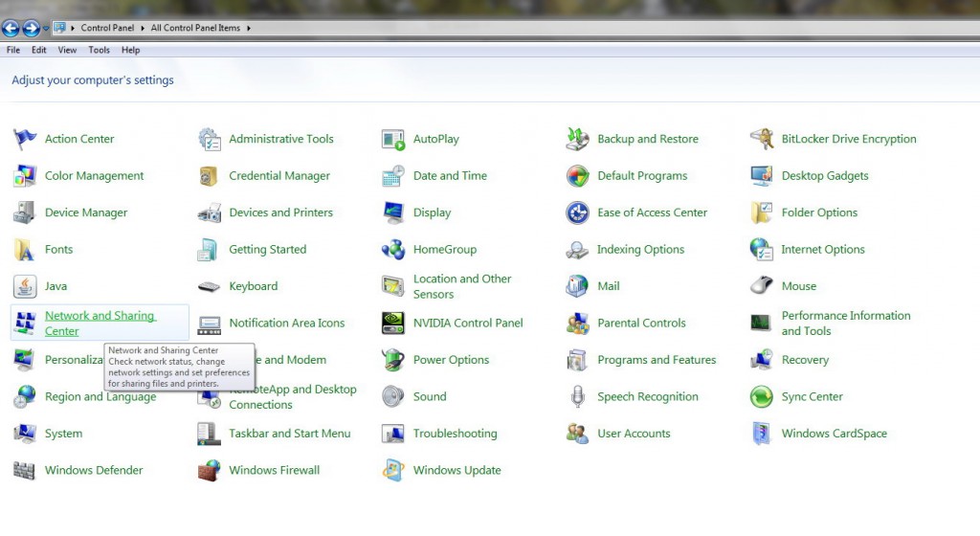The image size is (980, 536).
Task: Open the Indexing Options link
Action: click(640, 249)
